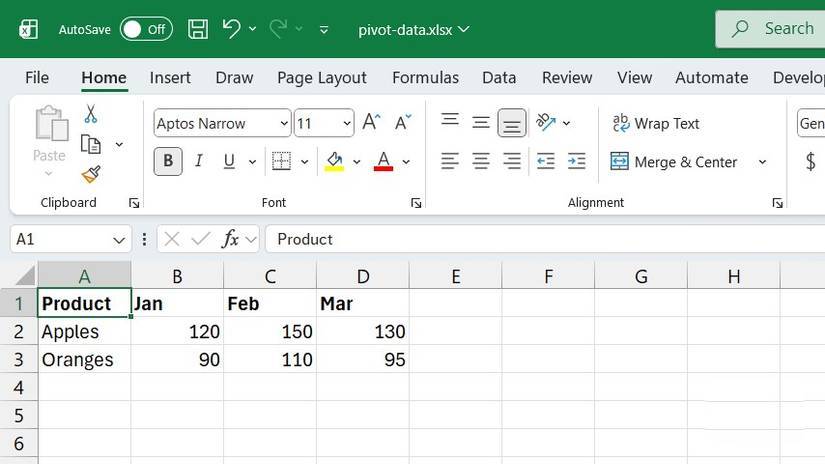
Task: Click the Decrease Indent icon
Action: click(x=546, y=161)
